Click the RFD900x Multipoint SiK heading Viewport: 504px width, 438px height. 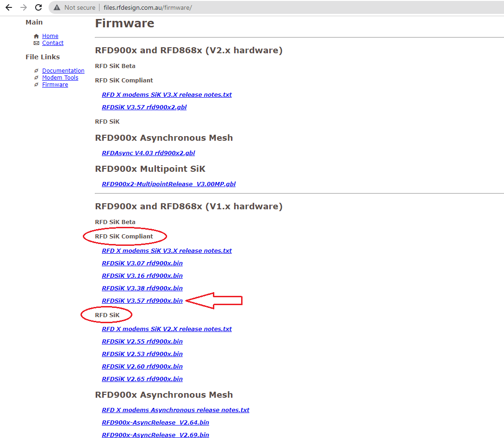[x=150, y=169]
